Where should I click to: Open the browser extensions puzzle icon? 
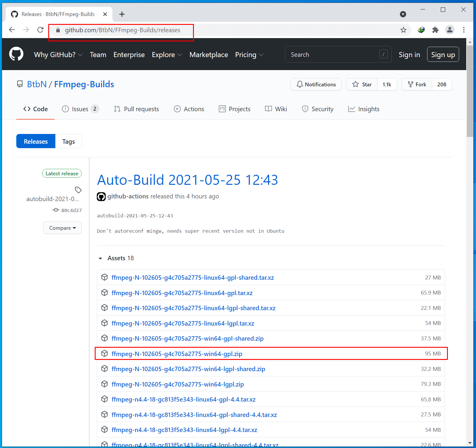tap(435, 30)
